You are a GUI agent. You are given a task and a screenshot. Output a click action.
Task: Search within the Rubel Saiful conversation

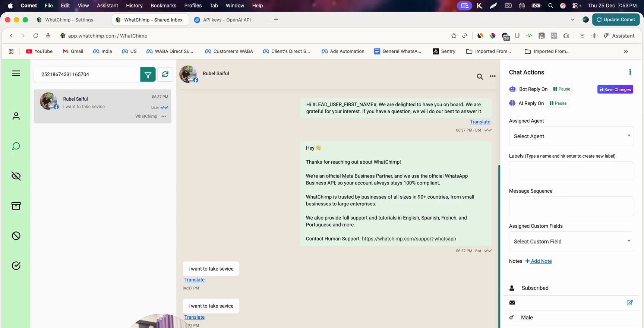coord(480,76)
